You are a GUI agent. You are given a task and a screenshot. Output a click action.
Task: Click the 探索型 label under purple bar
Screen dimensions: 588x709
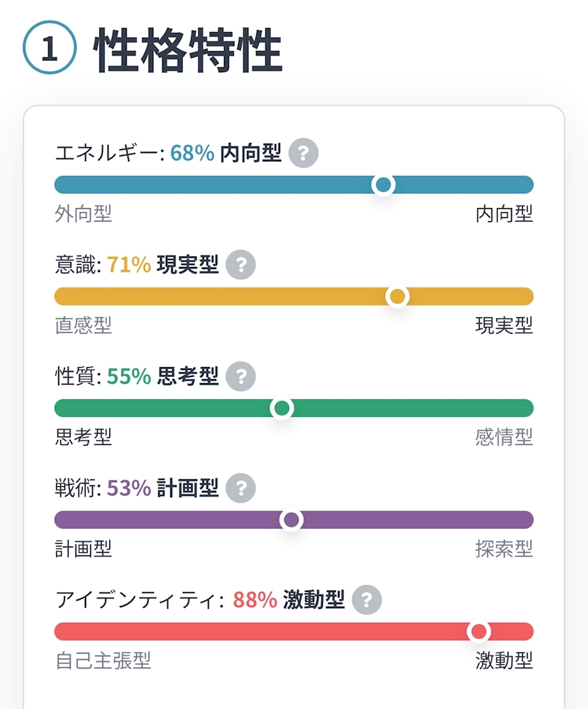[504, 549]
